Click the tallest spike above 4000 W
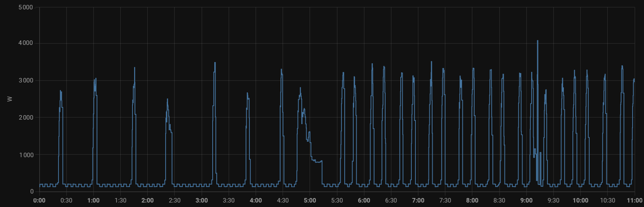Viewport: 644px width, 207px height. pos(537,41)
